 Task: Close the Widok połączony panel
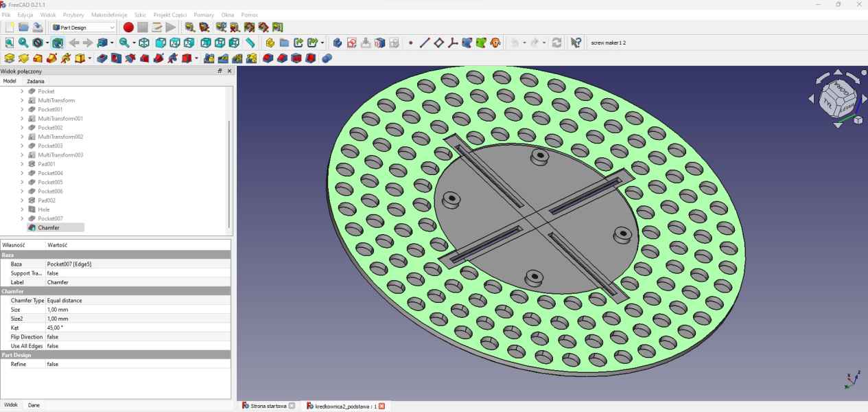coord(229,71)
